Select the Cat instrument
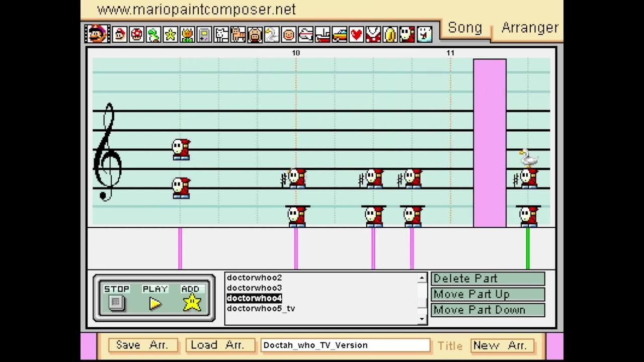Image resolution: width=644 pixels, height=362 pixels. pyautogui.click(x=238, y=35)
